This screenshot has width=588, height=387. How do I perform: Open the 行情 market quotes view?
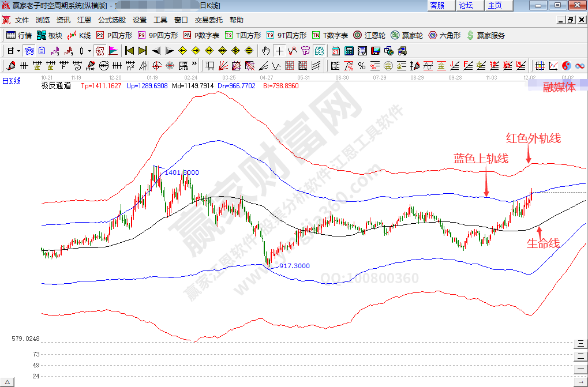[19, 35]
